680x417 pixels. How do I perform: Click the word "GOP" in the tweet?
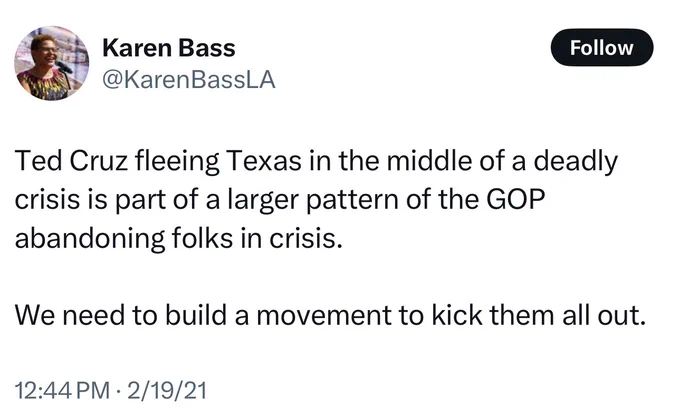515,199
